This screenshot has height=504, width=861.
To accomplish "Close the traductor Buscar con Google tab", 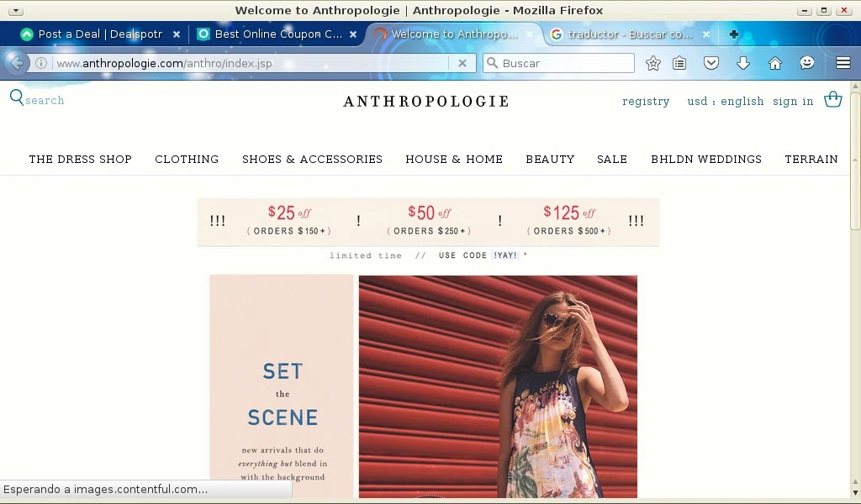I will pyautogui.click(x=706, y=34).
